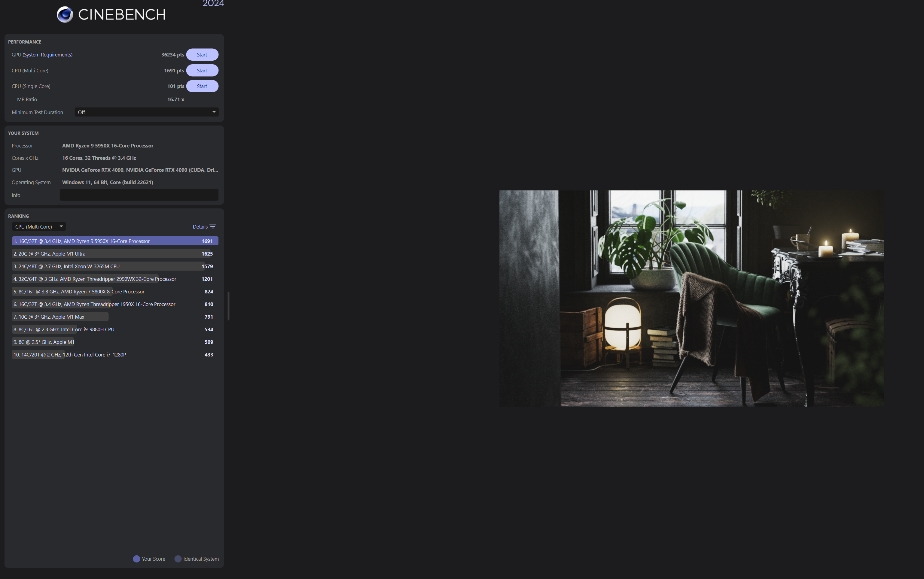
Task: Expand ranking Details view
Action: 200,227
